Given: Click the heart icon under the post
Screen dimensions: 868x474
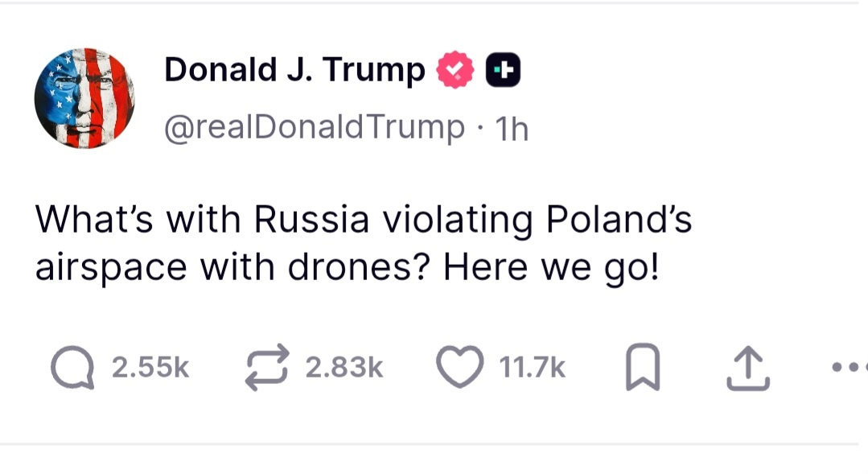Looking at the screenshot, I should 459,367.
